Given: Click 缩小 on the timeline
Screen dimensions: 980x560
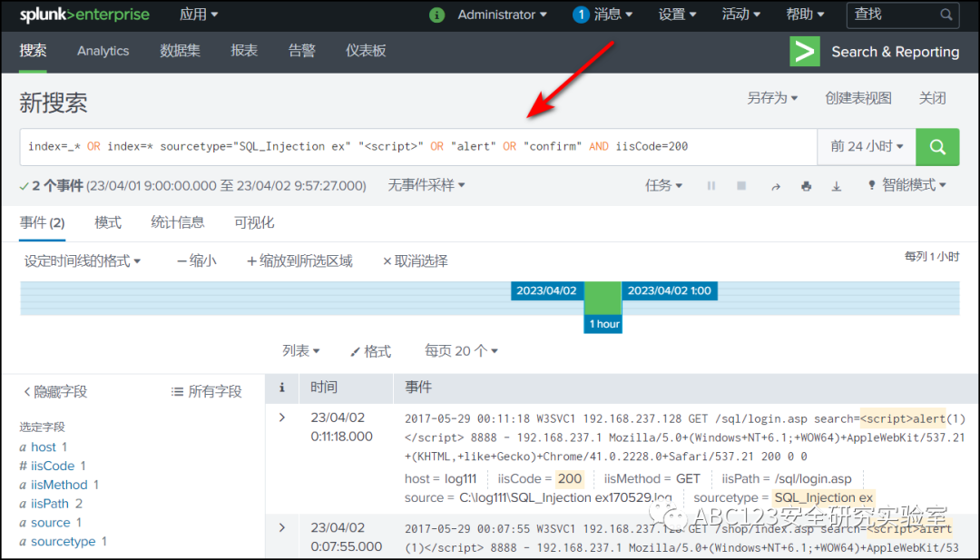Looking at the screenshot, I should pyautogui.click(x=196, y=261).
